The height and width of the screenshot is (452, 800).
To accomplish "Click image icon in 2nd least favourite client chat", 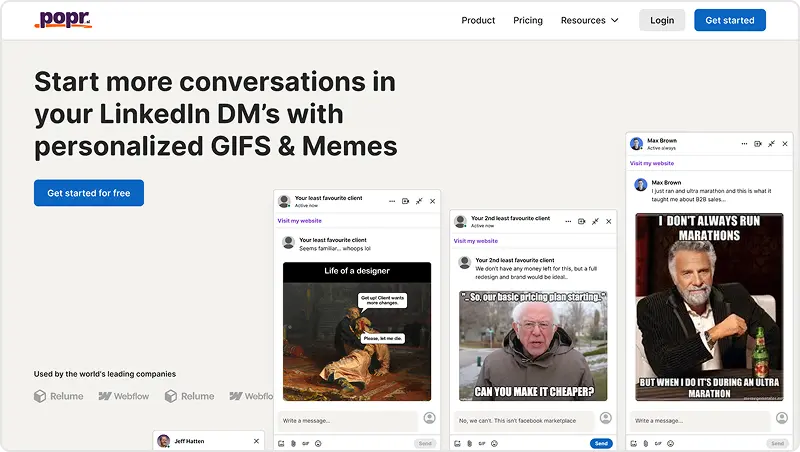I will (x=457, y=443).
